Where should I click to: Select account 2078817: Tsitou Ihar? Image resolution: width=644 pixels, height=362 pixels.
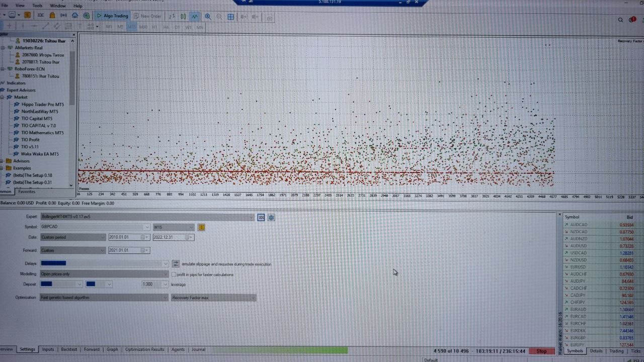click(41, 62)
